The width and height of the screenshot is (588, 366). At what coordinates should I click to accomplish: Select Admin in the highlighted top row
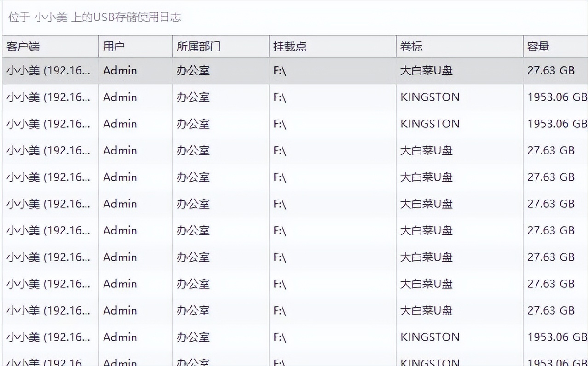(120, 71)
